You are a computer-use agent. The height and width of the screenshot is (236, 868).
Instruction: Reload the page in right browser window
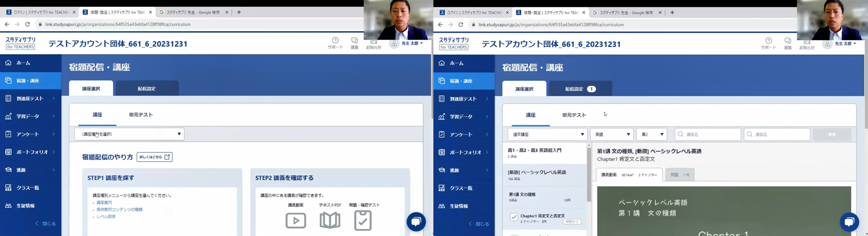tap(461, 25)
